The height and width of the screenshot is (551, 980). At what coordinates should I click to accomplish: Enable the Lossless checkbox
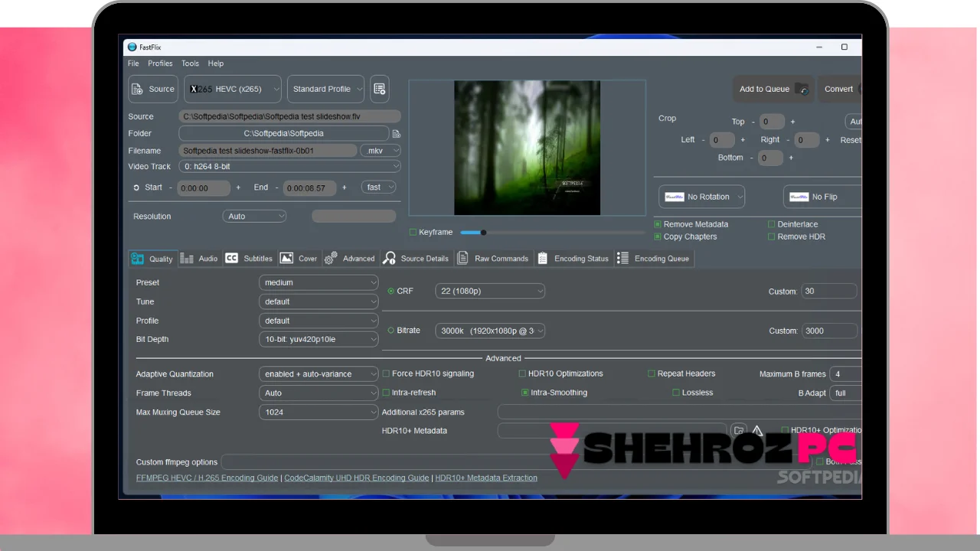click(676, 393)
